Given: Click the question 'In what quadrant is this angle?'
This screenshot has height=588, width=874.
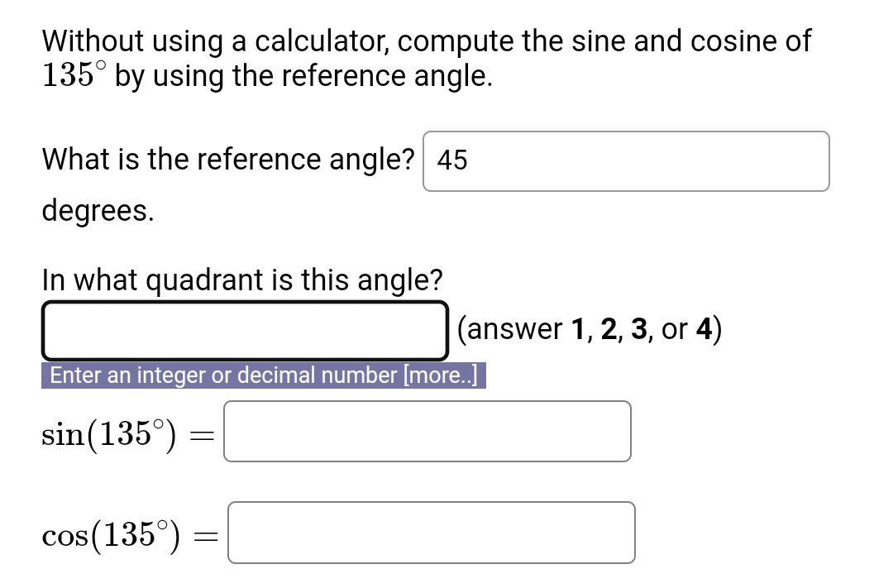Looking at the screenshot, I should pos(242,280).
